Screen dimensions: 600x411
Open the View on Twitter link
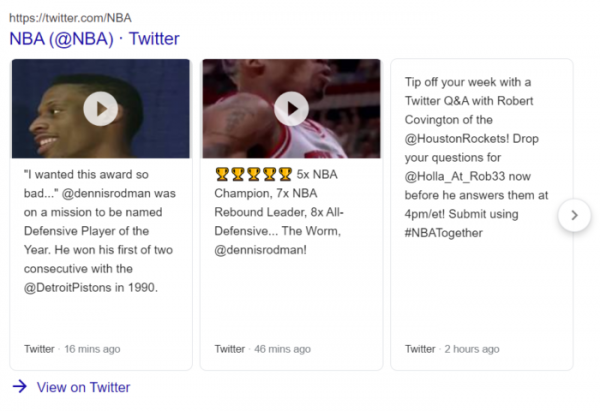click(83, 387)
